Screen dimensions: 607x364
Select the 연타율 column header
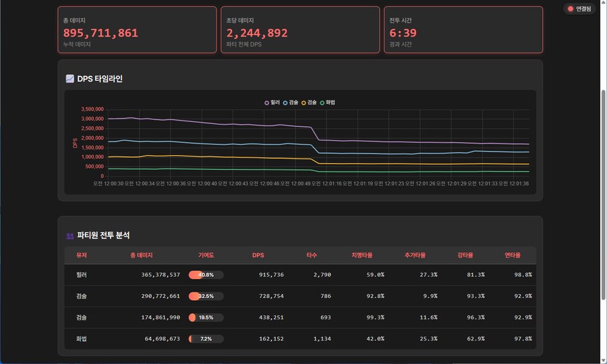[513, 255]
